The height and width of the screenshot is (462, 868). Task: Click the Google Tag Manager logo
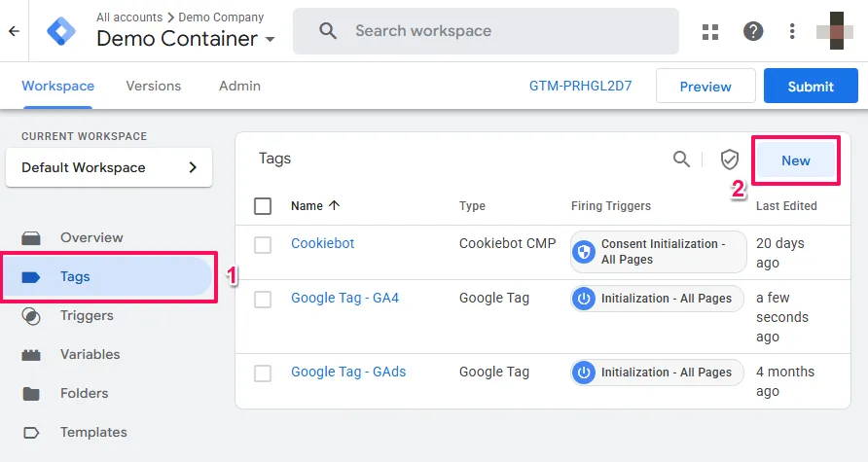tap(63, 31)
